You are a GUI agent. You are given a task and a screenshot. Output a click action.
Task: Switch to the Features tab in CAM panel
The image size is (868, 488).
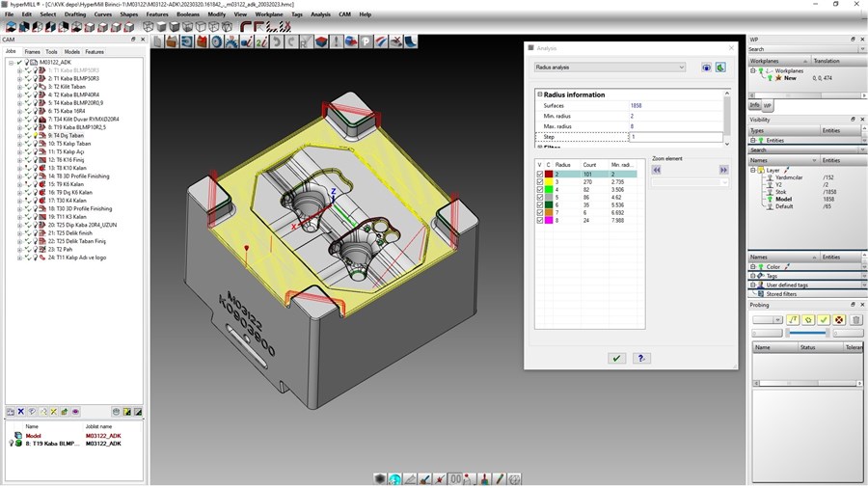(x=95, y=51)
